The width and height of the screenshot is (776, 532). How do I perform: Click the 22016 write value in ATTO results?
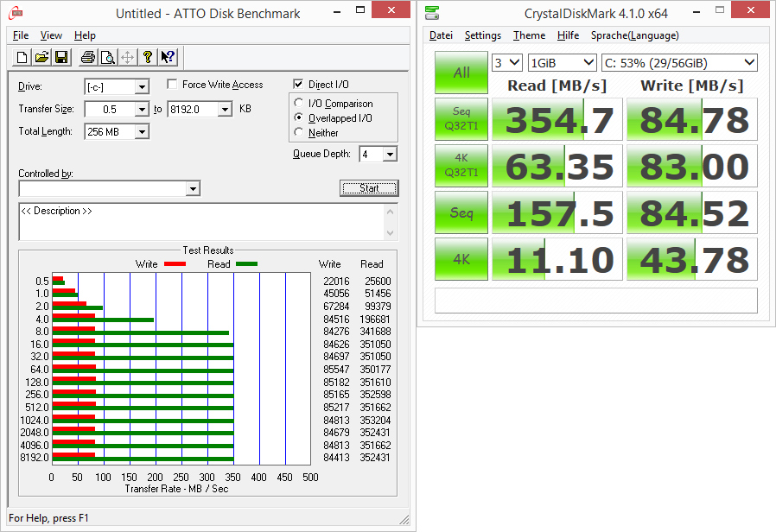point(336,282)
